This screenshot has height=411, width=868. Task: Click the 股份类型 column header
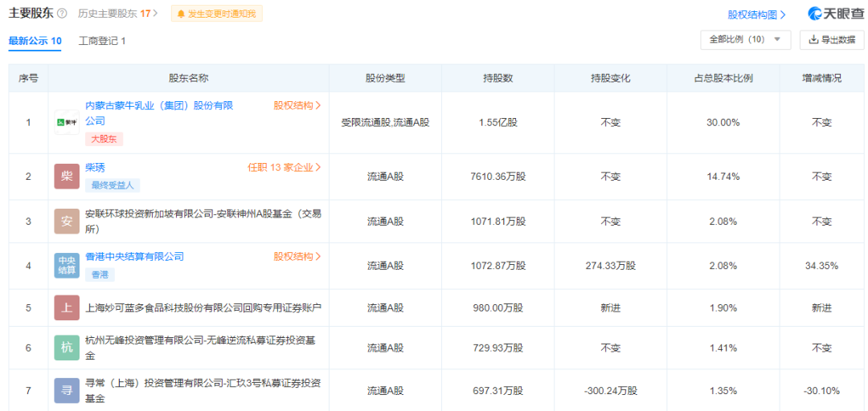pyautogui.click(x=386, y=79)
